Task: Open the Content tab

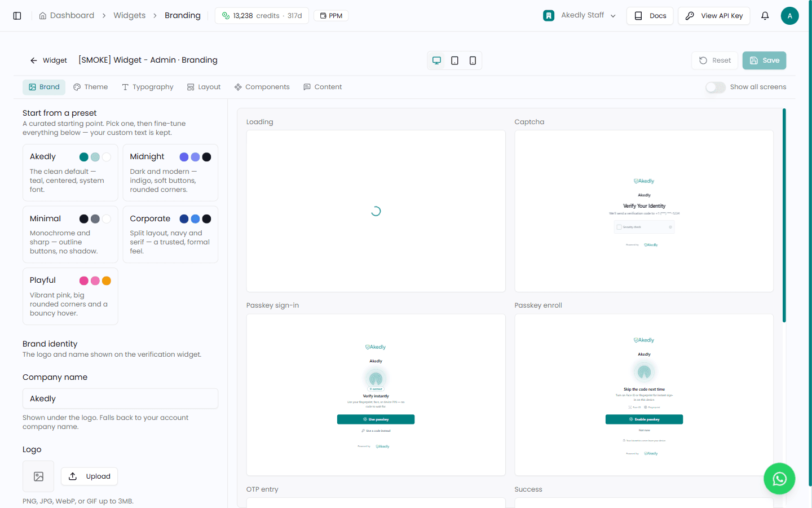Action: coord(323,87)
